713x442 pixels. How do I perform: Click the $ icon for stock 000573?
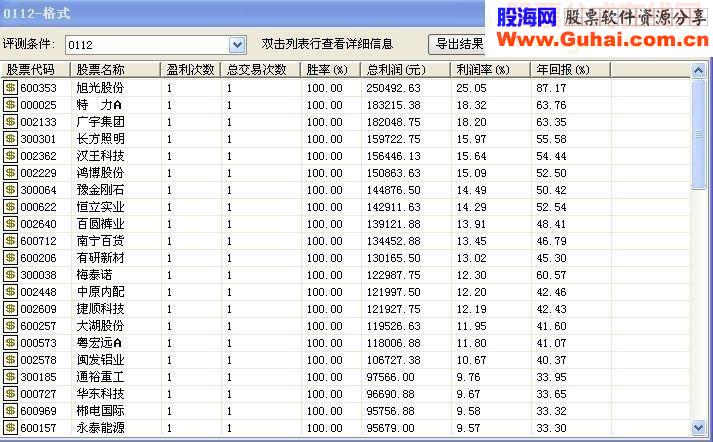point(10,342)
